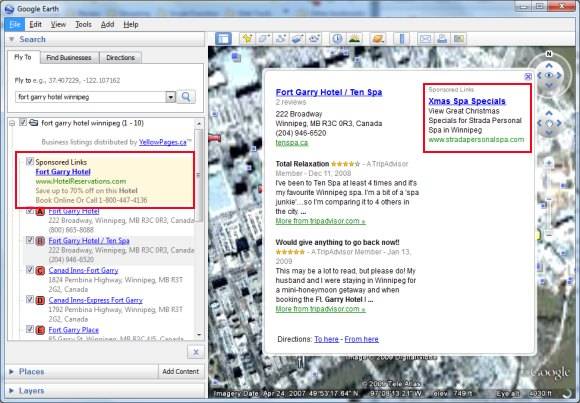
Task: Open the Canad Inns-Fort Garry result link
Action: click(84, 270)
